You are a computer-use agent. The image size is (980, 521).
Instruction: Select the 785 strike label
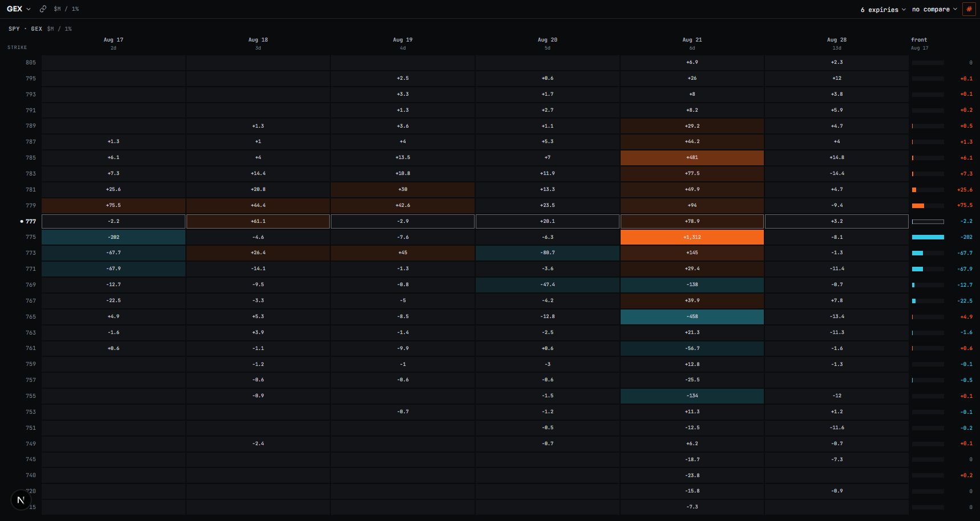point(31,158)
